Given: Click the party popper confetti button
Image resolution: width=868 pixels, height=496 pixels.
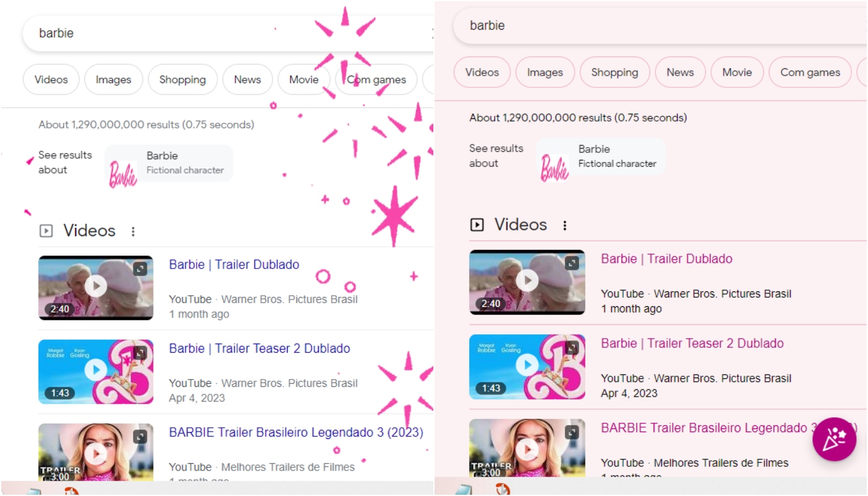Looking at the screenshot, I should coord(835,439).
